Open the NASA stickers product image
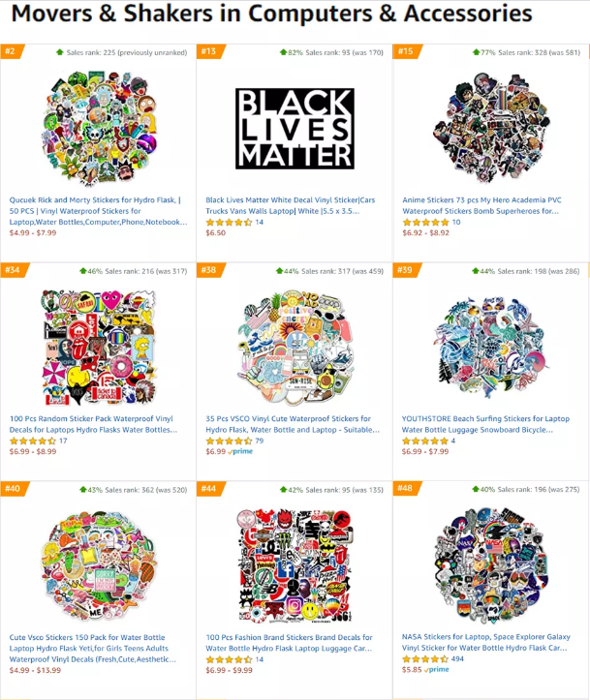The width and height of the screenshot is (590, 700). click(x=491, y=565)
